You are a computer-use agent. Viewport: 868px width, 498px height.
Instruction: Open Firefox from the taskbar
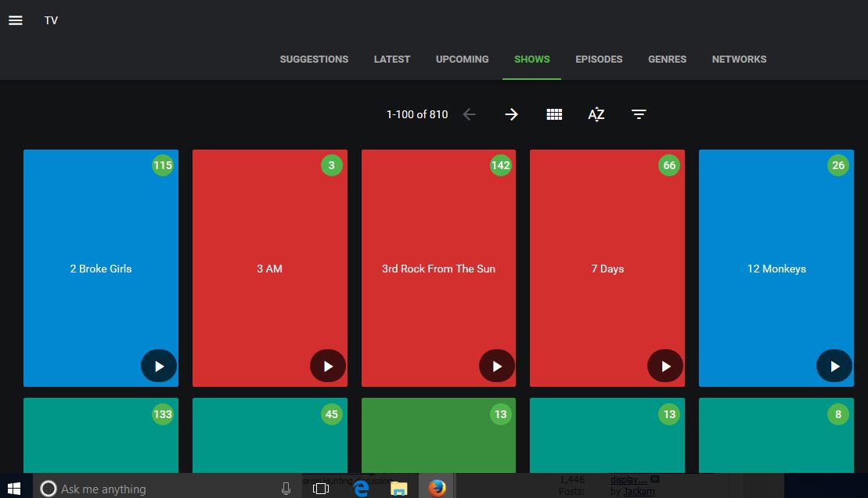click(x=437, y=487)
